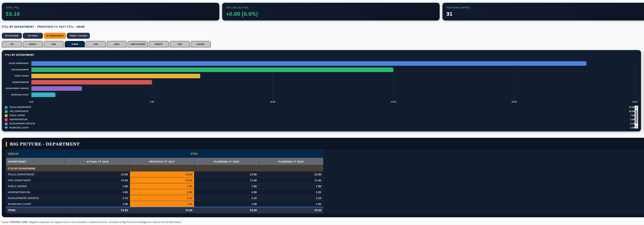Click the red Administration legend swatch

pyautogui.click(x=6, y=120)
